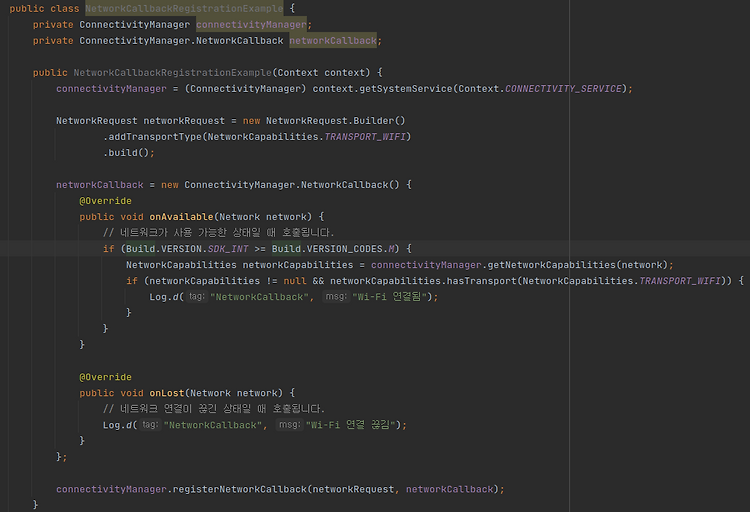Click the tag: hint in the 'Wi-Fi 연결됨' log line
This screenshot has width=750, height=512.
(197, 297)
